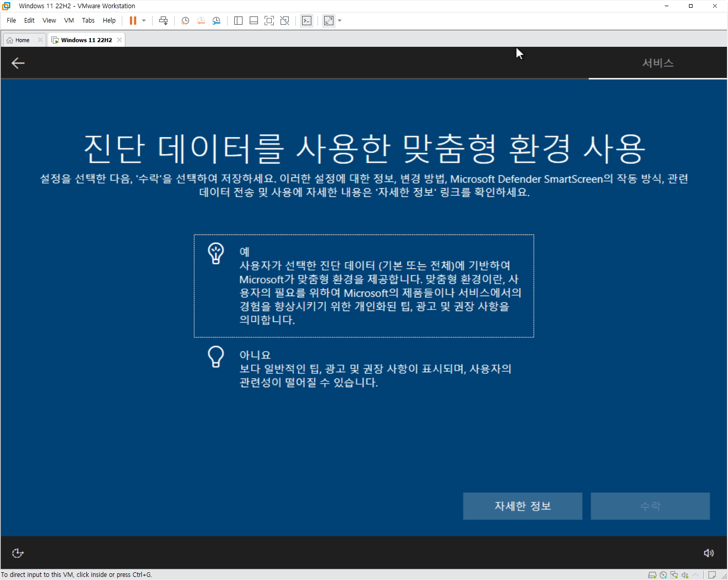The image size is (728, 580).
Task: Open the Tabs menu
Action: click(88, 21)
